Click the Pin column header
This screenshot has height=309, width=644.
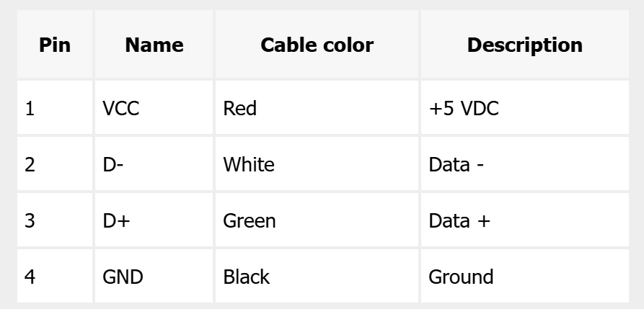[54, 45]
